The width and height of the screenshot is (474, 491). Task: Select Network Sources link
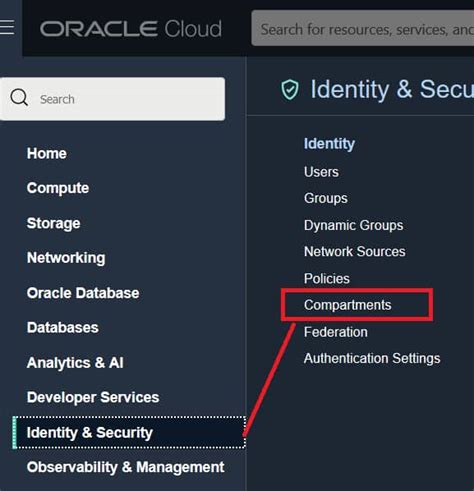tap(354, 251)
